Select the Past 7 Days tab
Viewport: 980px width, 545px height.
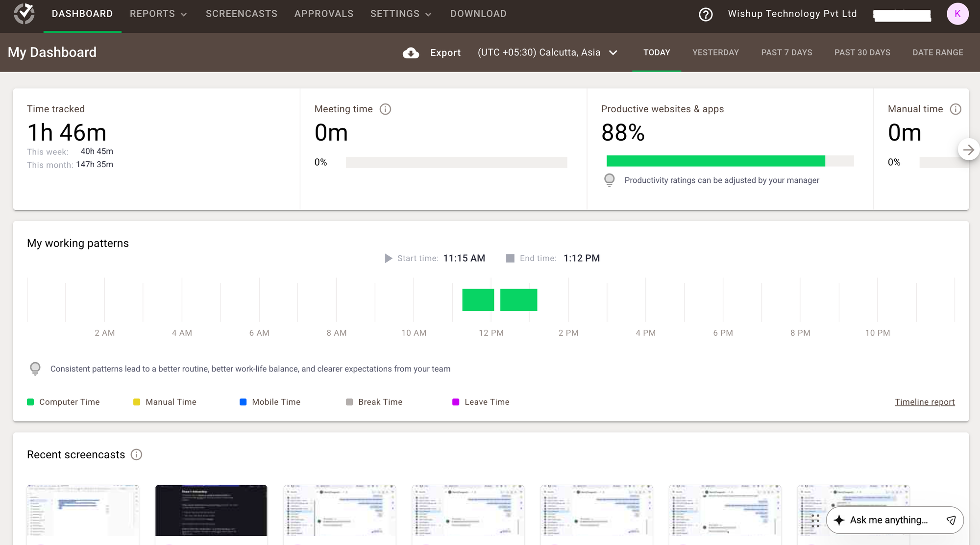[x=786, y=52]
